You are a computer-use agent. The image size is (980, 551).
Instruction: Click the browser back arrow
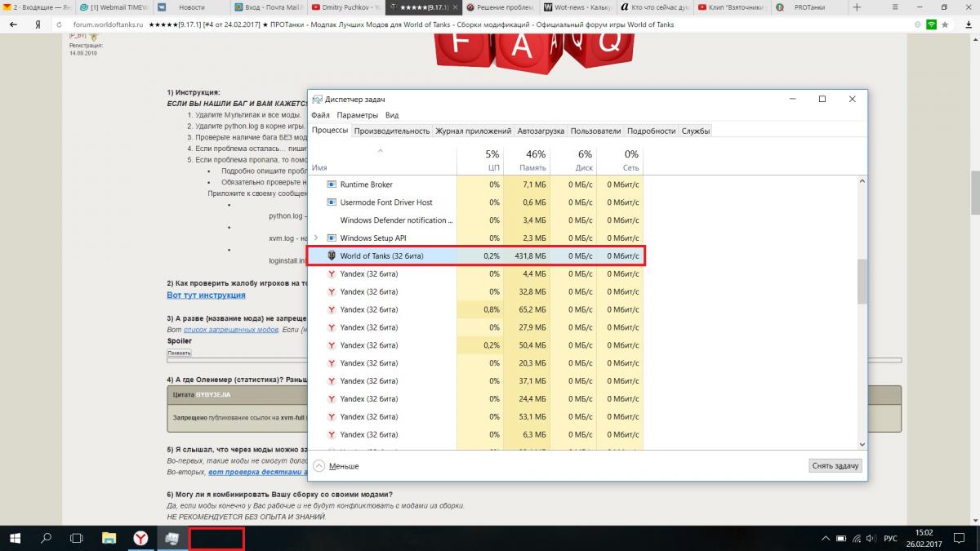[x=14, y=24]
